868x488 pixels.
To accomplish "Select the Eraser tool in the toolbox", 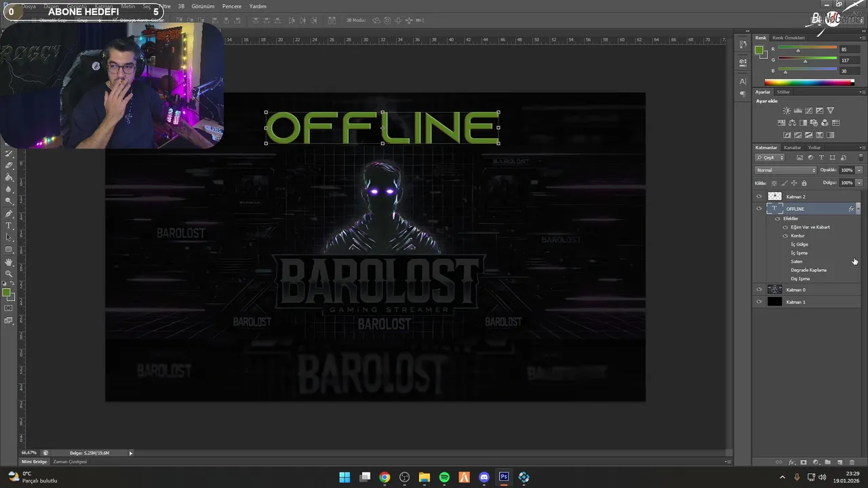I will click(9, 165).
